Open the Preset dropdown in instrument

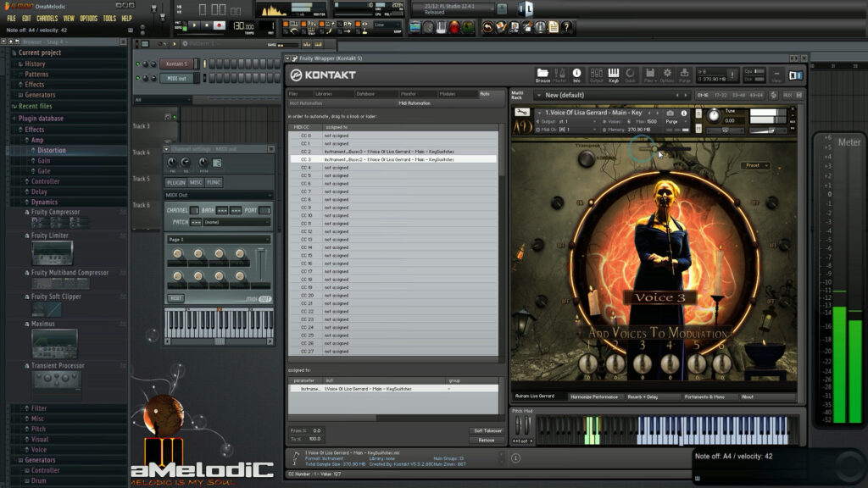(x=754, y=165)
